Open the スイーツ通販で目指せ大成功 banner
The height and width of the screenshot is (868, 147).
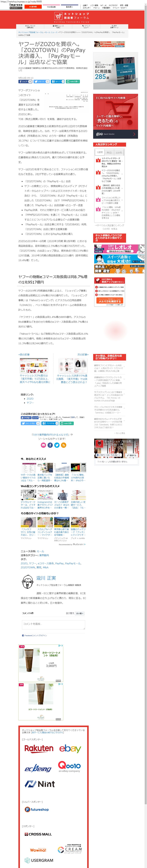[x=119, y=259]
